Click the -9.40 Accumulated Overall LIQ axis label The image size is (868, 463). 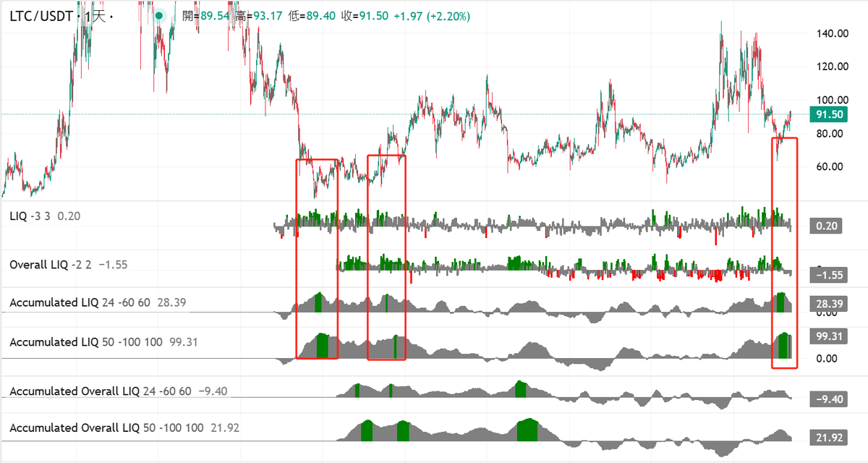830,400
